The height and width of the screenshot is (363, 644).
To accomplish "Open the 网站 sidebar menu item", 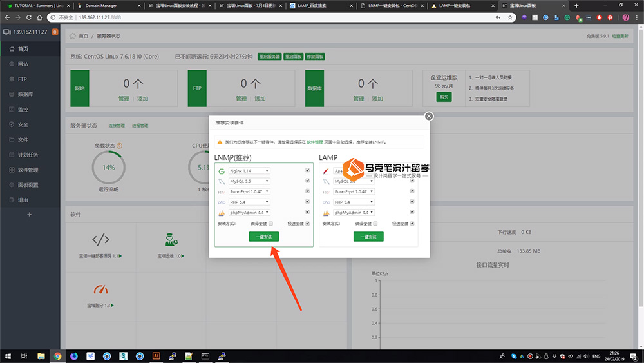I will point(30,64).
